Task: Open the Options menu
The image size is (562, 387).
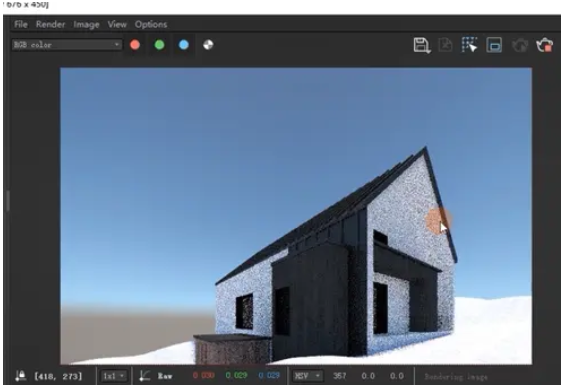Action: pyautogui.click(x=151, y=24)
